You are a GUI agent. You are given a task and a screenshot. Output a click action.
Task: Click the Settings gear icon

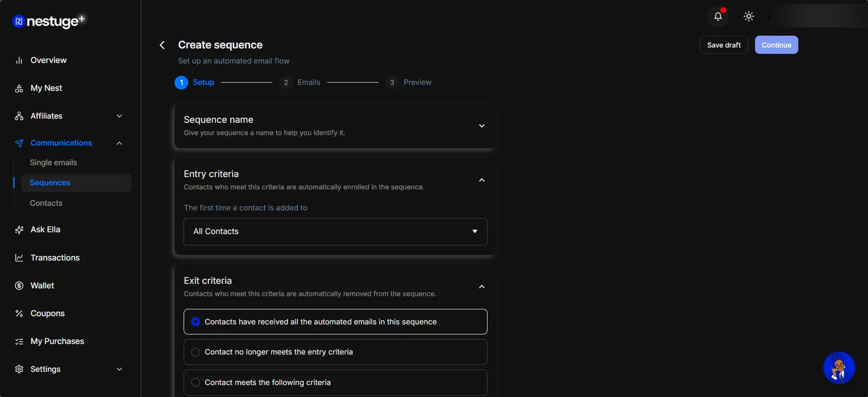tap(19, 369)
